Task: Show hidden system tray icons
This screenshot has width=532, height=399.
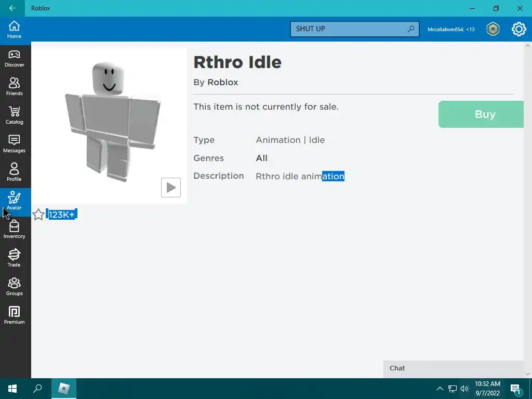Action: tap(440, 389)
